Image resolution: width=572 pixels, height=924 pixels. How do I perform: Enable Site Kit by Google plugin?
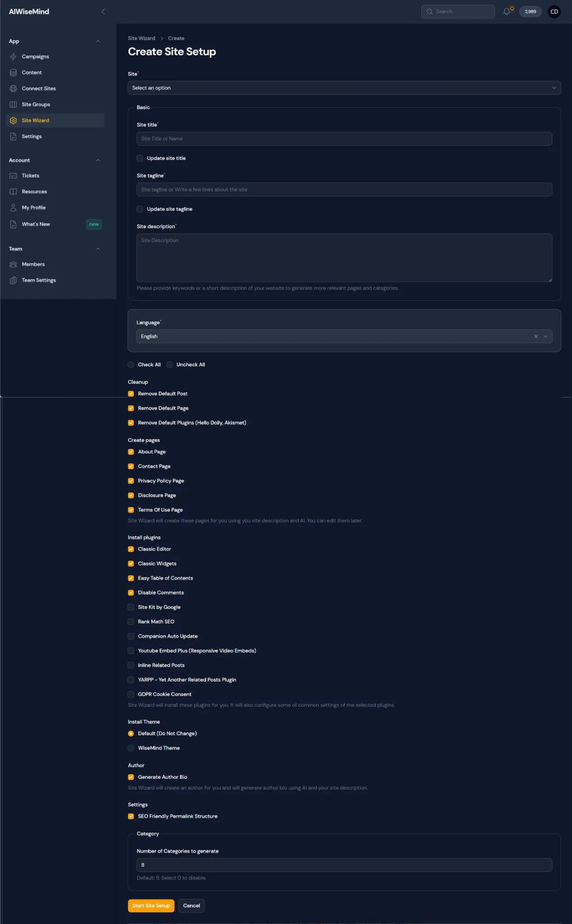(x=131, y=607)
